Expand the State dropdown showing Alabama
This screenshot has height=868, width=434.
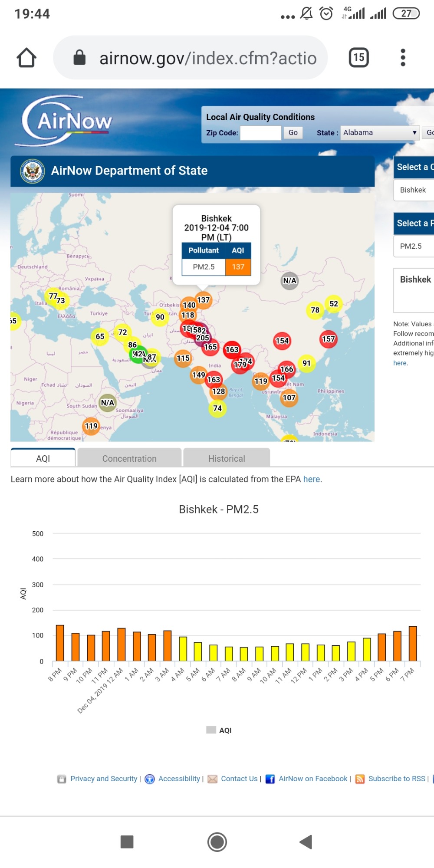[380, 133]
